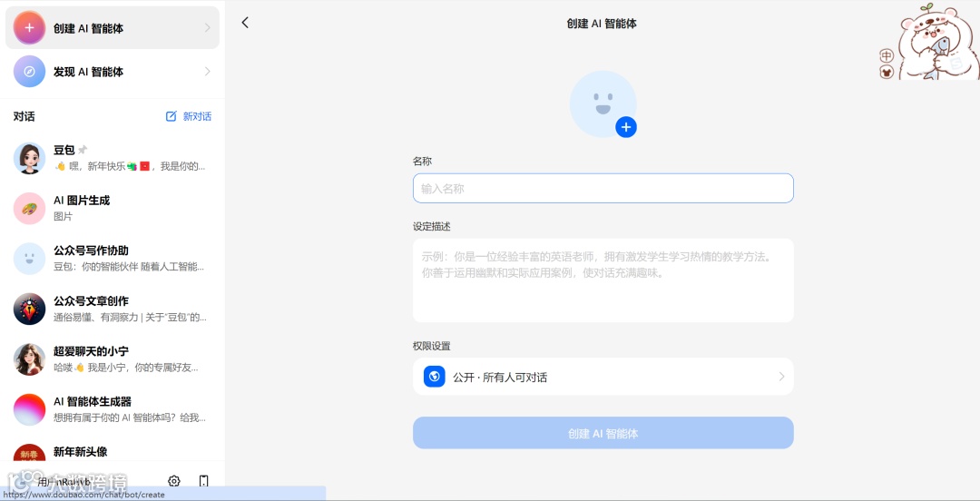Open settings with the gear icon
Viewport: 980px width, 501px height.
[x=173, y=481]
